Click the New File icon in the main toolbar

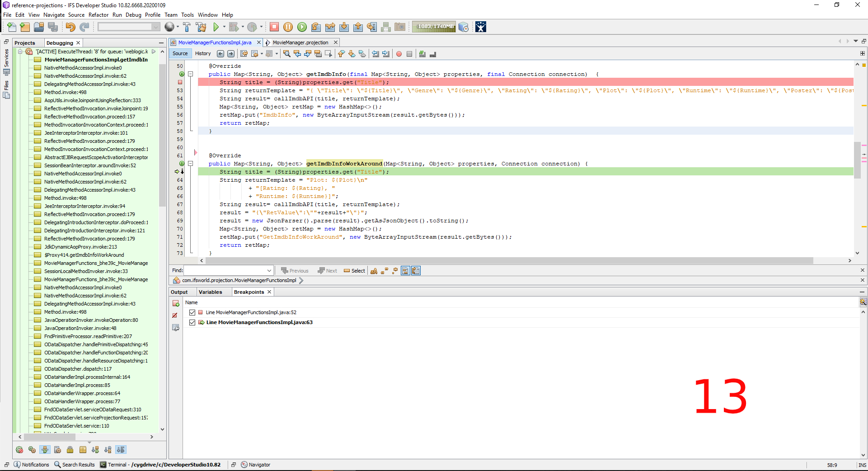(11, 27)
